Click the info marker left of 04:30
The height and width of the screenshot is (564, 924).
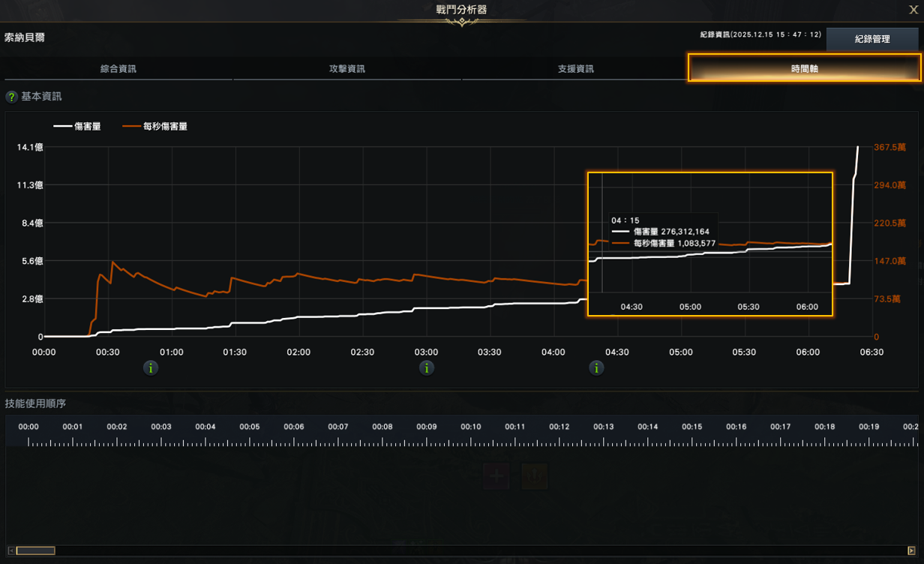point(596,367)
